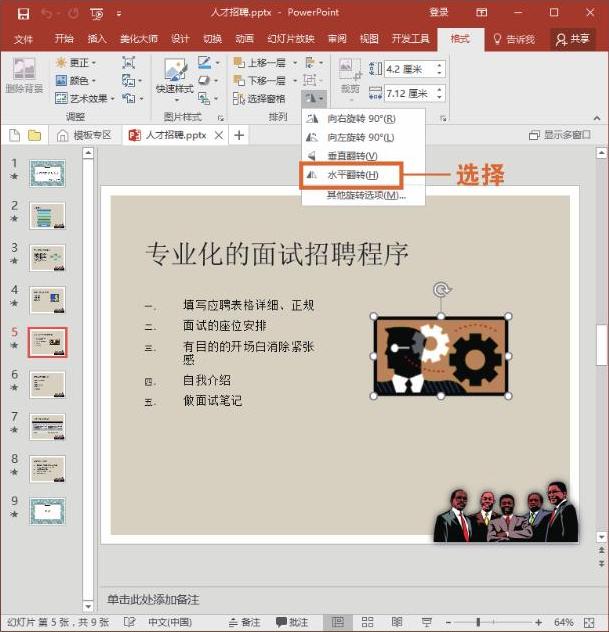Click the Start From Beginning slideshow icon
This screenshot has width=609, height=632.
pyautogui.click(x=97, y=14)
